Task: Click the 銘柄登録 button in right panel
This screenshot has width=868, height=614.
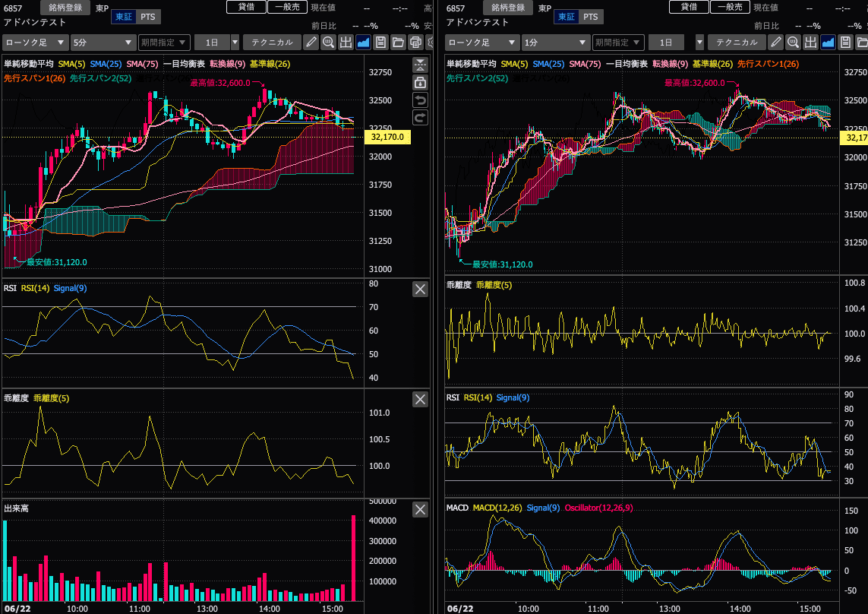Action: coord(507,7)
